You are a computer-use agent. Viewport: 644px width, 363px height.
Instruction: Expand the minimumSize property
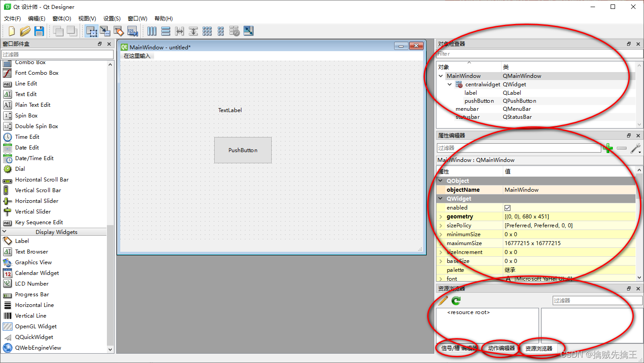click(x=441, y=234)
